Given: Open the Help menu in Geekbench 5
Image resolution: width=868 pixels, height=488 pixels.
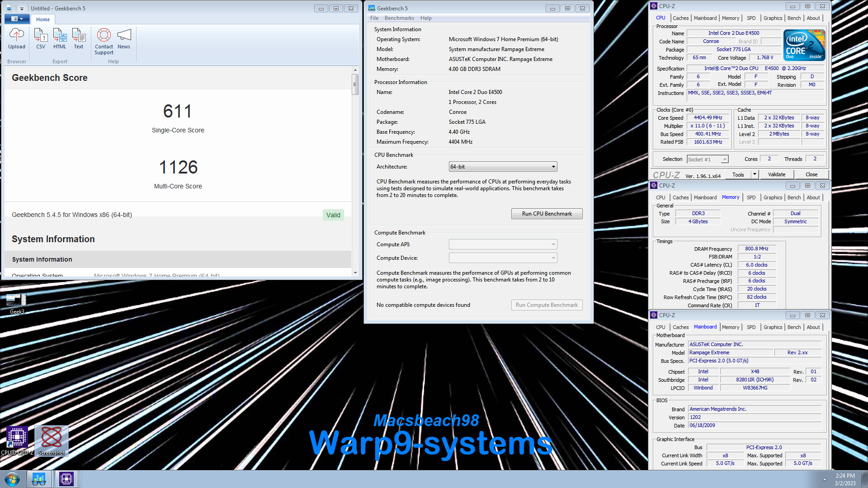Looking at the screenshot, I should (x=426, y=18).
